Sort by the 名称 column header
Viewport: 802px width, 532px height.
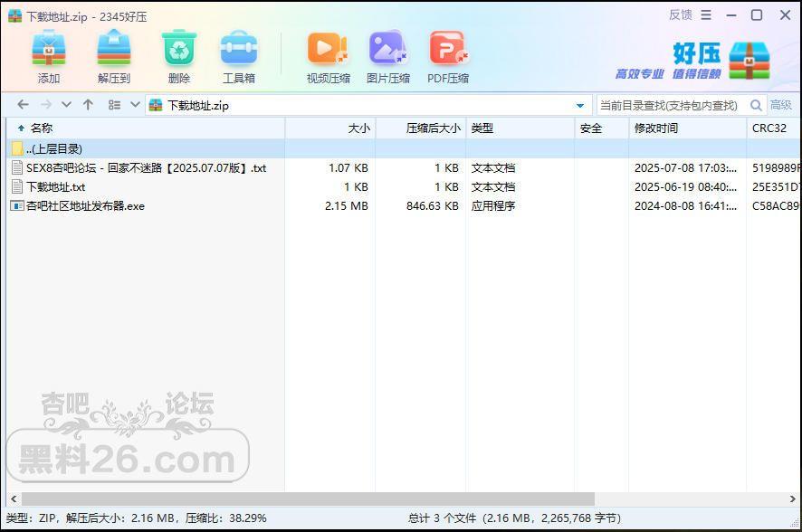145,128
